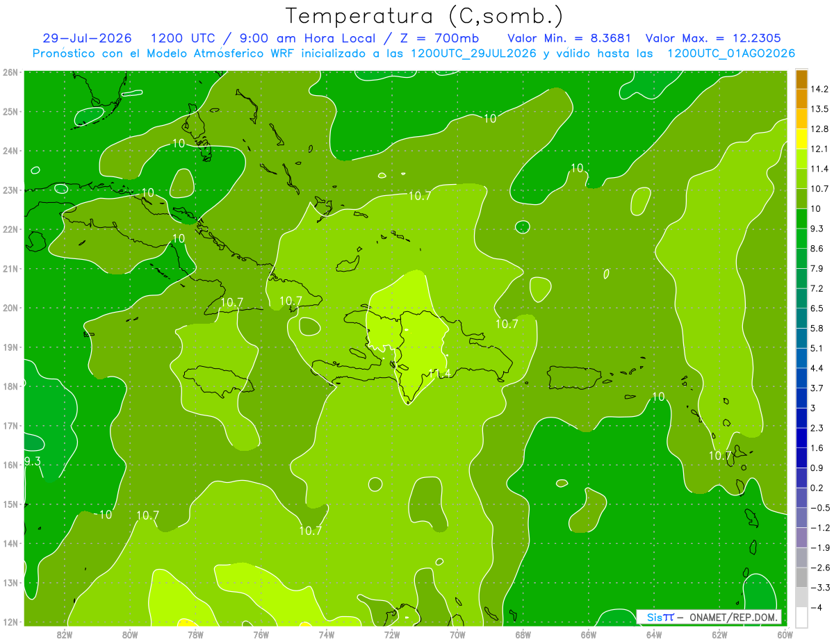Click the Puerto Rico island outline
Image resolution: width=834 pixels, height=644 pixels.
pos(573,377)
